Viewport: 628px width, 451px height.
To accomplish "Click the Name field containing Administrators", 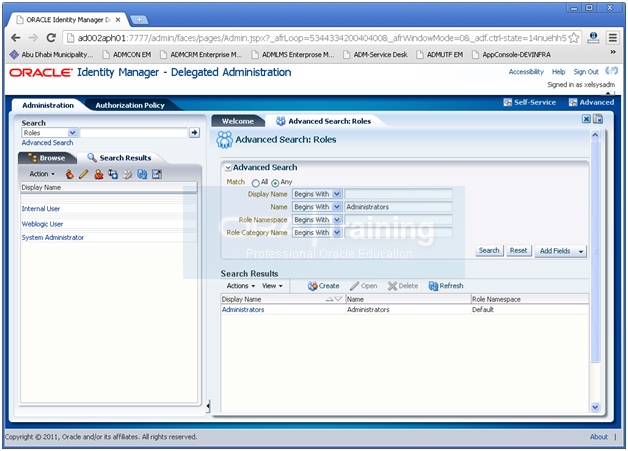I will tap(399, 207).
